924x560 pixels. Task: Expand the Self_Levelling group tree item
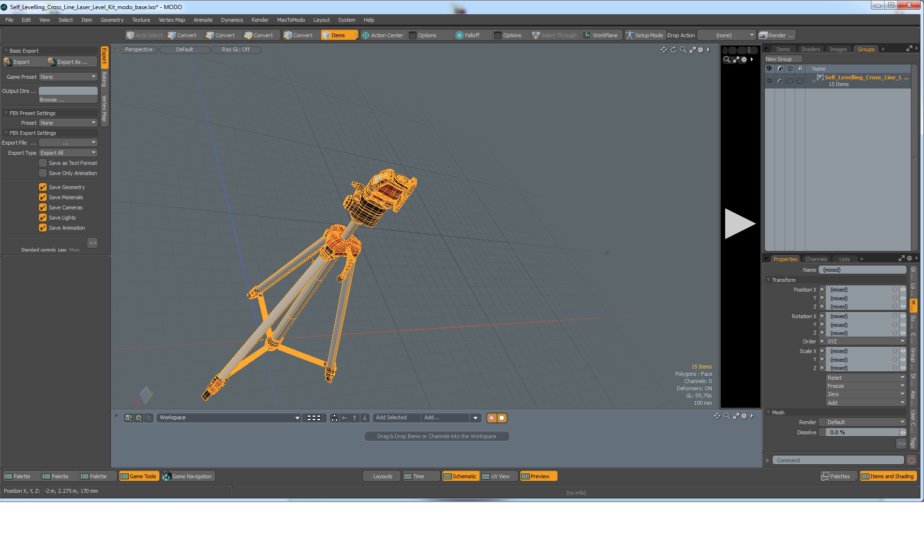pyautogui.click(x=814, y=81)
